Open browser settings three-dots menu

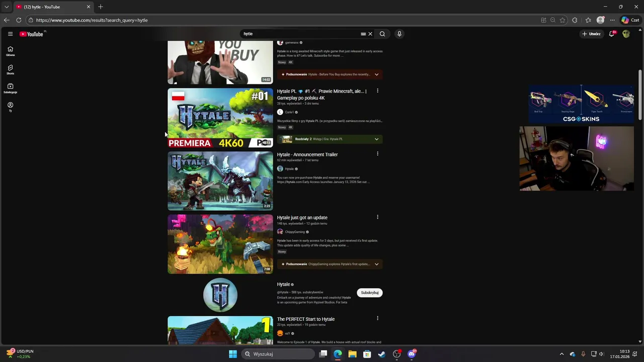pos(612,20)
